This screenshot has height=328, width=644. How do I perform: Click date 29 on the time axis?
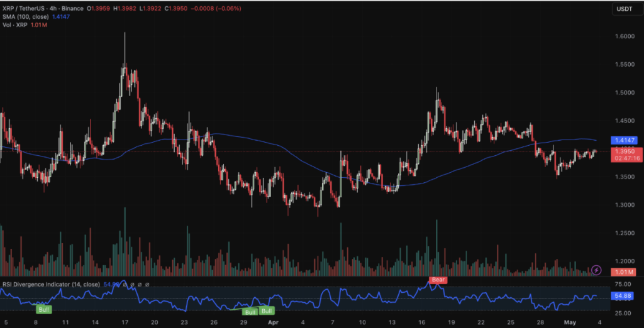[243, 322]
